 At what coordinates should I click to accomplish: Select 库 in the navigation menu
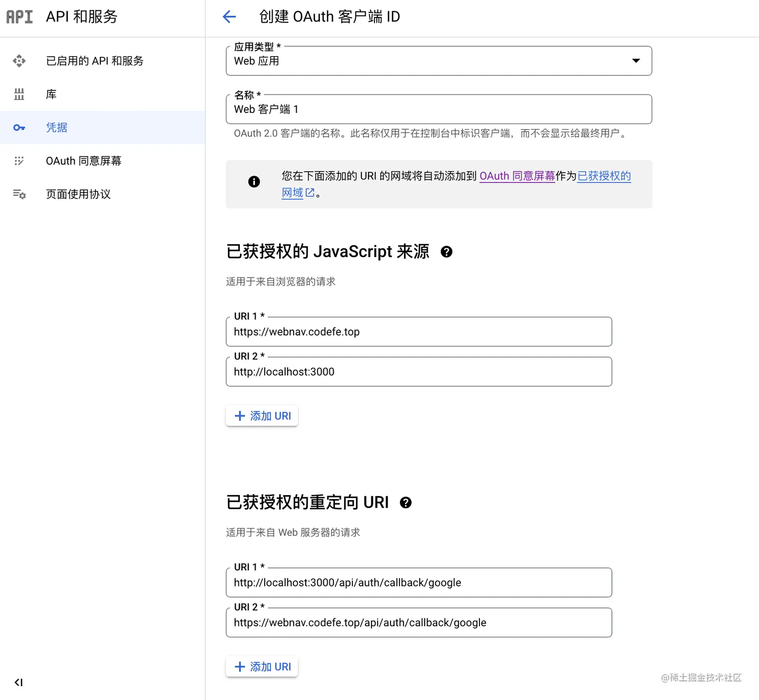point(51,94)
